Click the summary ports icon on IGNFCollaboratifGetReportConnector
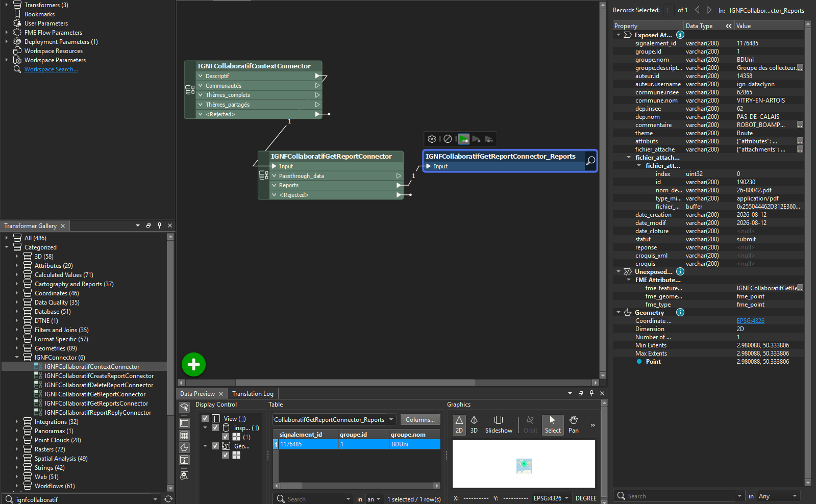The image size is (816, 504). 263,175
